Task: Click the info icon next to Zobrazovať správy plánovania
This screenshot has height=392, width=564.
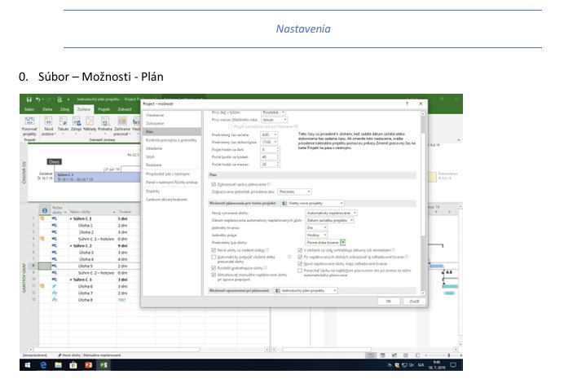Action: tap(269, 184)
